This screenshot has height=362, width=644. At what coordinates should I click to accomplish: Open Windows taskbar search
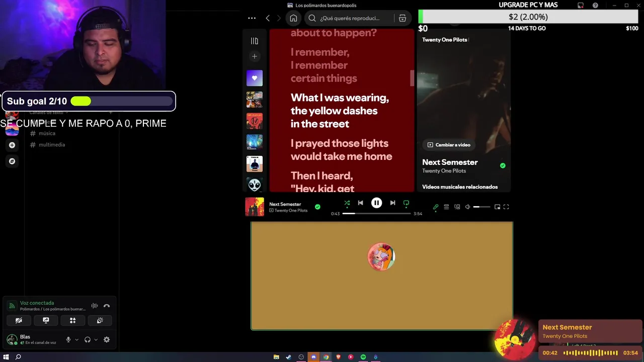pyautogui.click(x=18, y=357)
